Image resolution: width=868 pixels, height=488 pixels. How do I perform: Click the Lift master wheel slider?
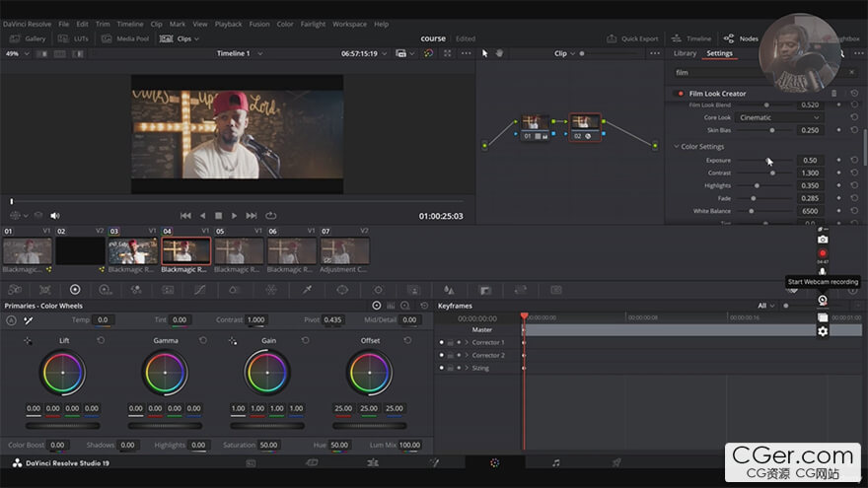point(62,426)
